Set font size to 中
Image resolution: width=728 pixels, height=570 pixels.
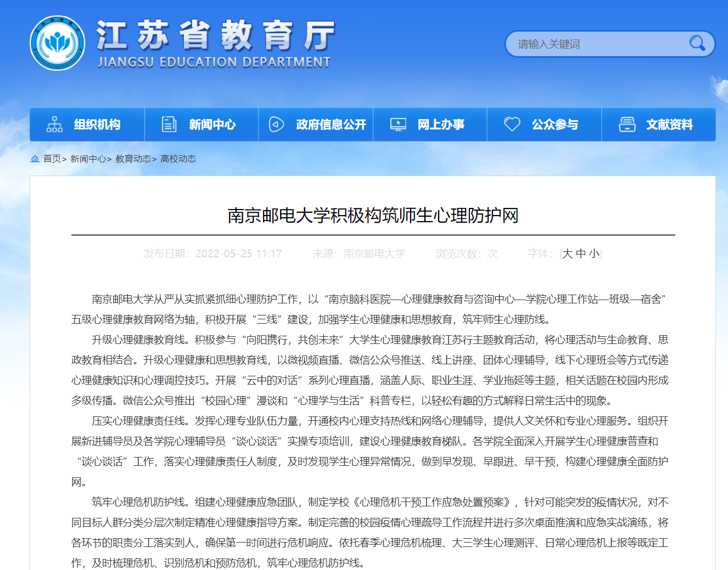[x=581, y=253]
